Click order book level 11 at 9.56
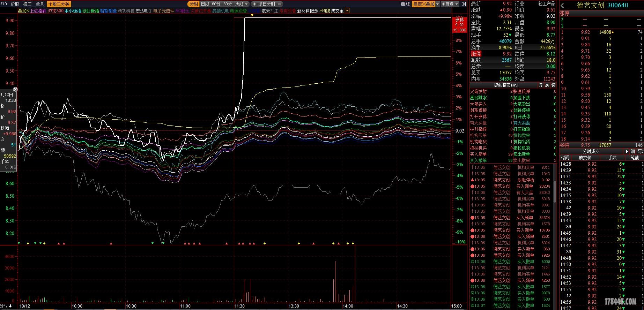 [601, 95]
